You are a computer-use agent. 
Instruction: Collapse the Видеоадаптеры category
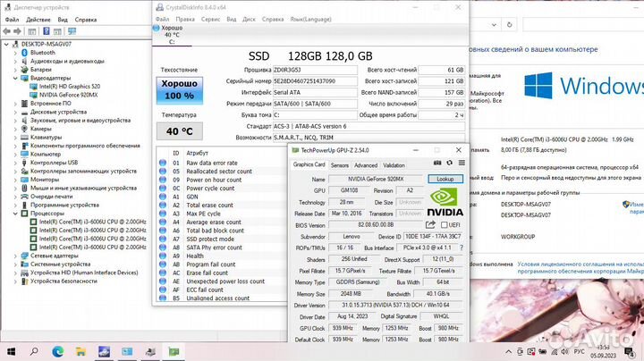tap(15, 78)
